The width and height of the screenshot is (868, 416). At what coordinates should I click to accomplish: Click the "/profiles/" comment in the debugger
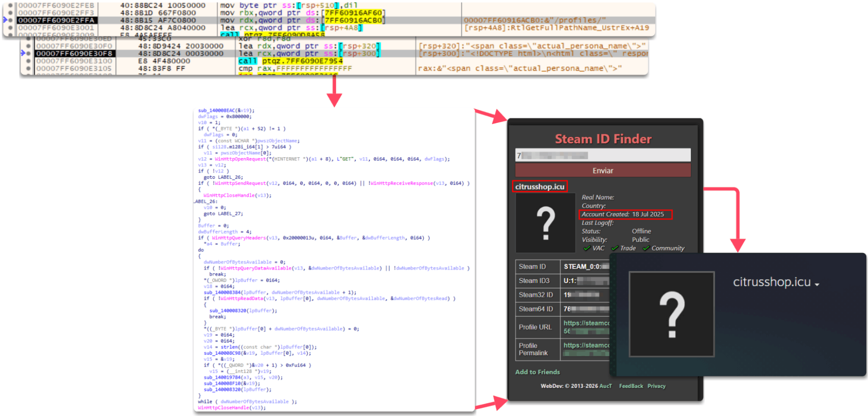click(x=535, y=20)
